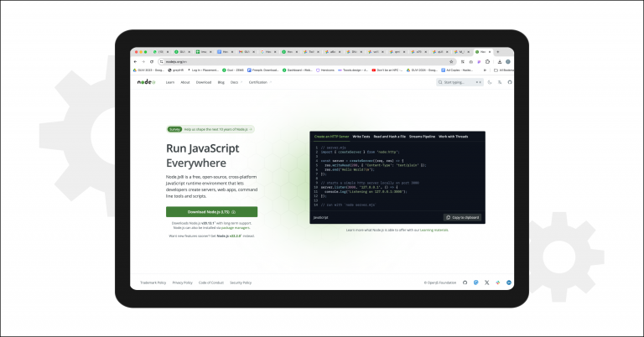Open the About nav item
The width and height of the screenshot is (644, 337).
[185, 82]
